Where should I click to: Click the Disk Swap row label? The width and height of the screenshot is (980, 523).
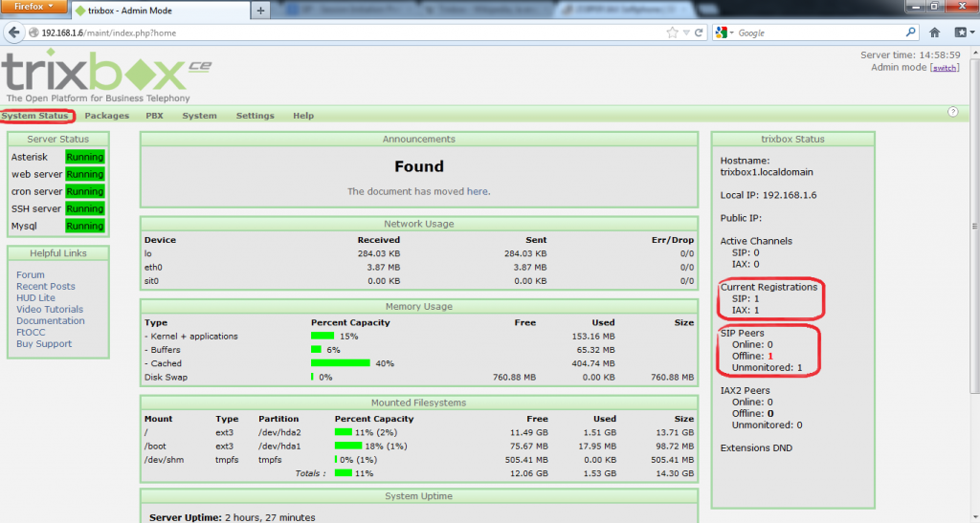[x=166, y=377]
